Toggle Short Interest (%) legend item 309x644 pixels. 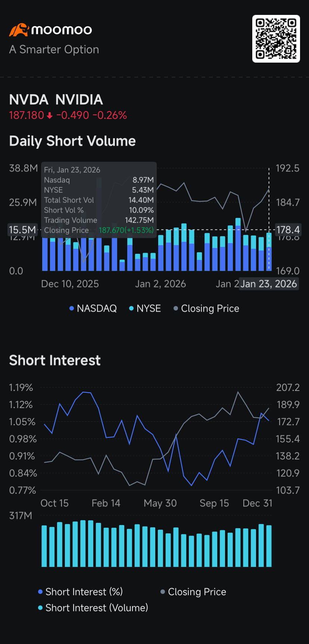[80, 592]
